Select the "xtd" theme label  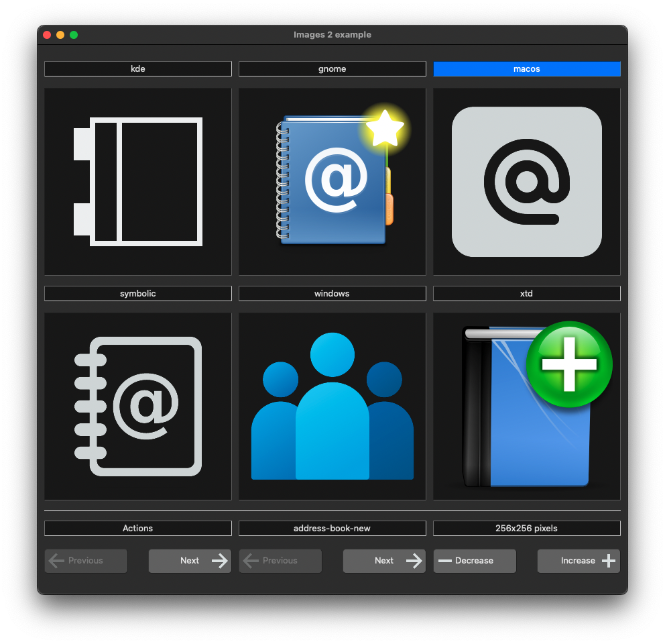point(527,294)
